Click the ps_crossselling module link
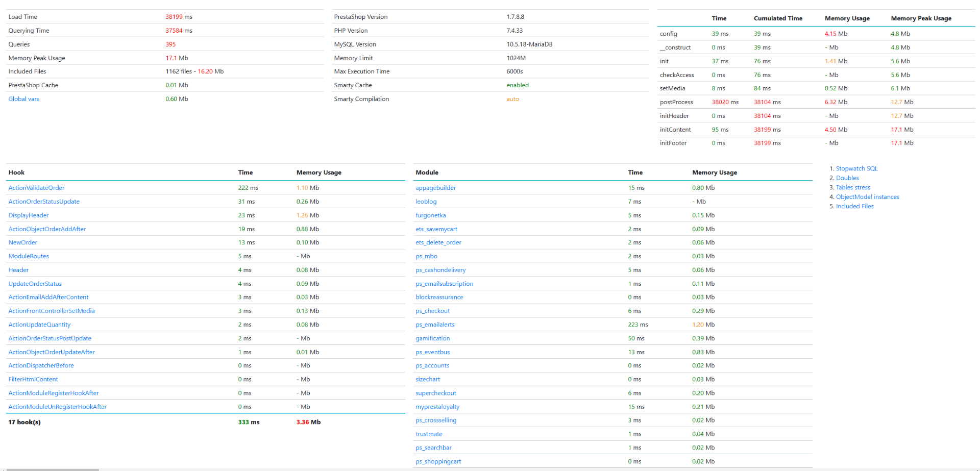 [436, 420]
